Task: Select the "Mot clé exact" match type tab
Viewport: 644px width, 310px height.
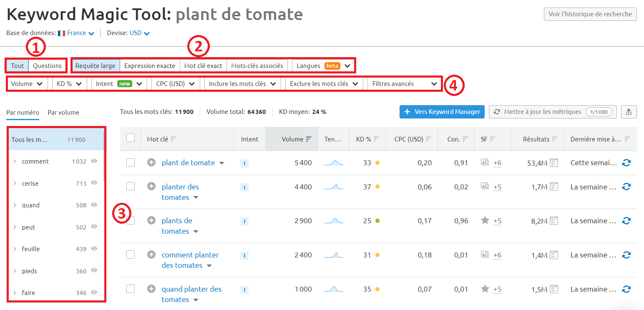Action: tap(203, 66)
